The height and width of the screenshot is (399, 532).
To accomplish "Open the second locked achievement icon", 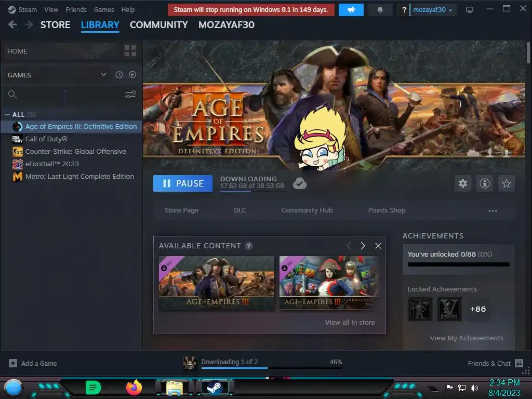I will pyautogui.click(x=449, y=309).
